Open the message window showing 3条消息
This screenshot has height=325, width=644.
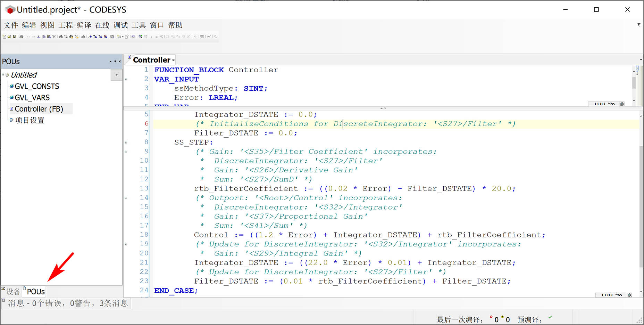[x=66, y=303]
